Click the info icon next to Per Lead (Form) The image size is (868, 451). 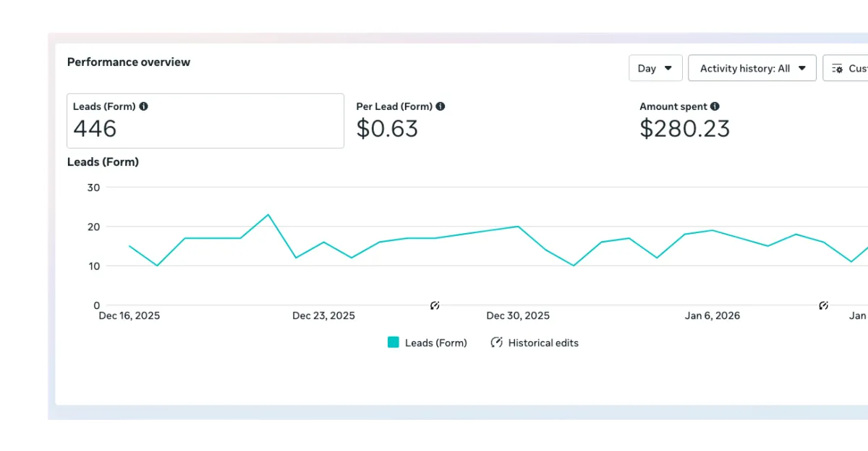(441, 106)
